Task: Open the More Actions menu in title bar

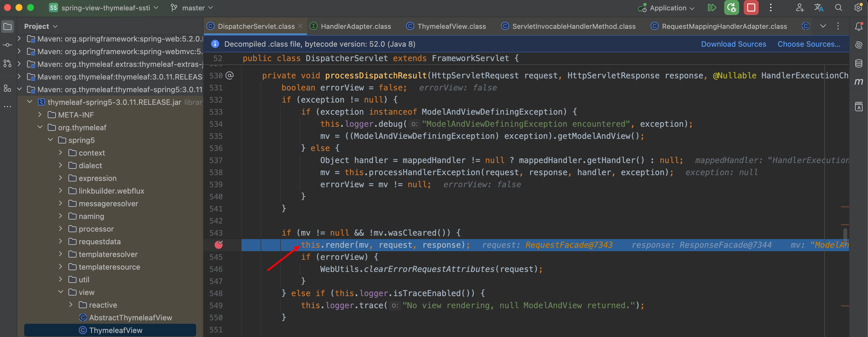Action: point(771,8)
